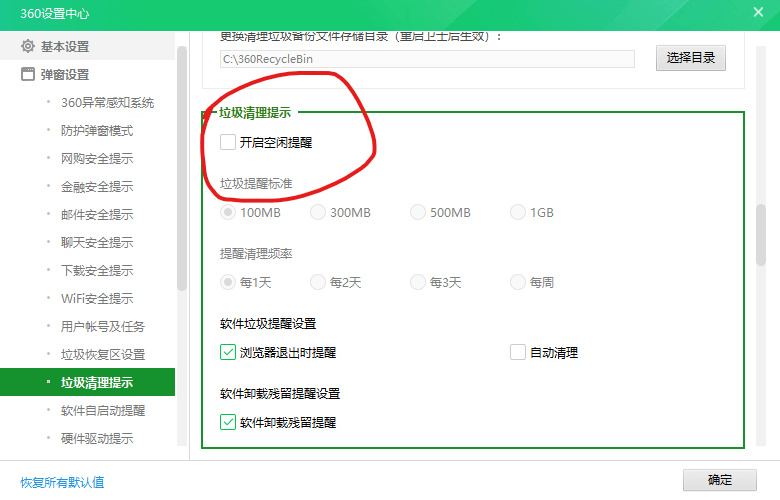Viewport: 780px width, 500px height.
Task: Click 软件卸载残留提醒设置 heading text
Action: tap(280, 394)
